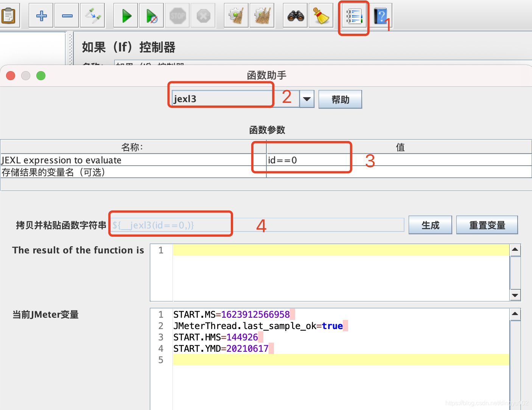Click the 重置变量 reset variables button

point(487,225)
